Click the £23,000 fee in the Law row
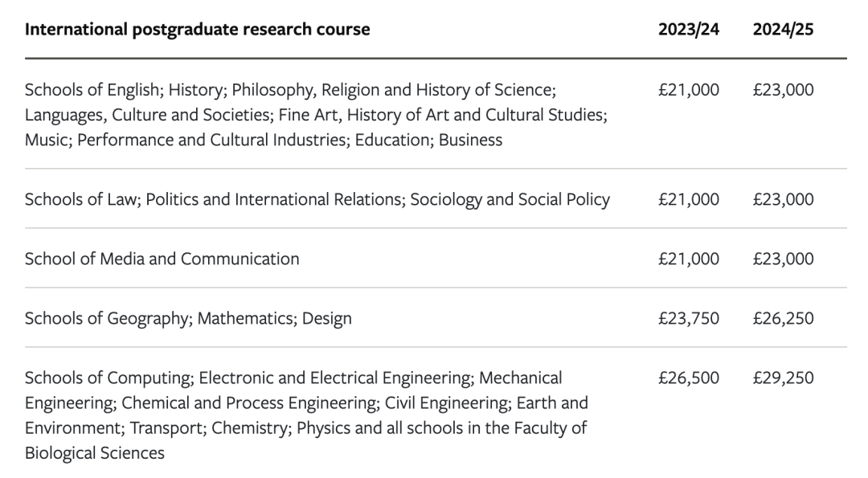This screenshot has height=478, width=868. click(783, 199)
